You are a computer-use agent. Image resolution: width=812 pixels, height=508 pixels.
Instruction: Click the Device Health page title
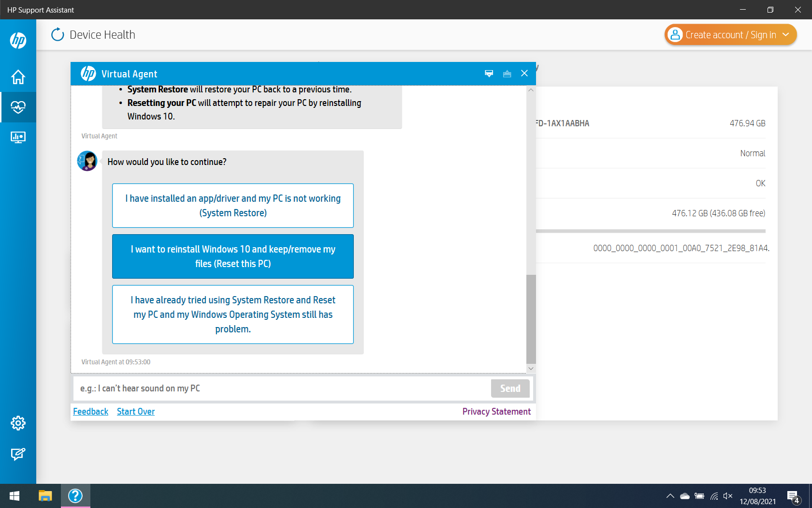pos(102,35)
